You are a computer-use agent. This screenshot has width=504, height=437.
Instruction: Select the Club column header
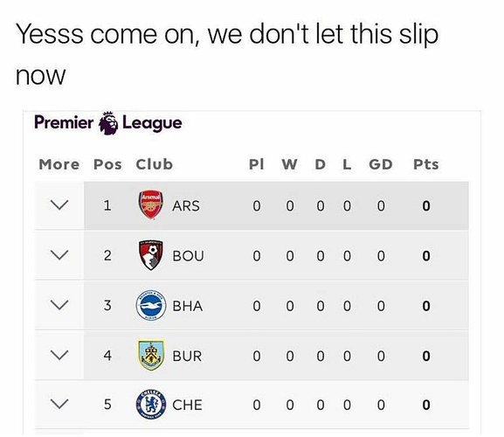click(155, 164)
